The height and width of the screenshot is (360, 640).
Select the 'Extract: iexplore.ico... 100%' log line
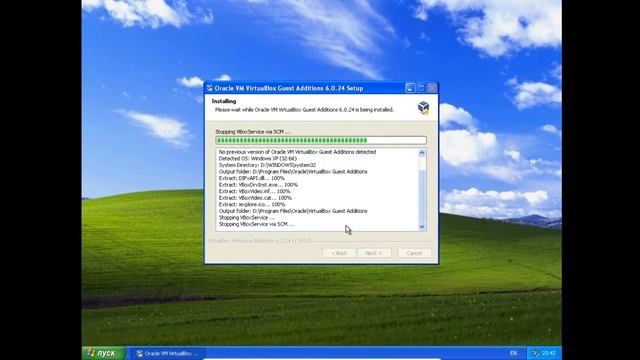tap(252, 204)
